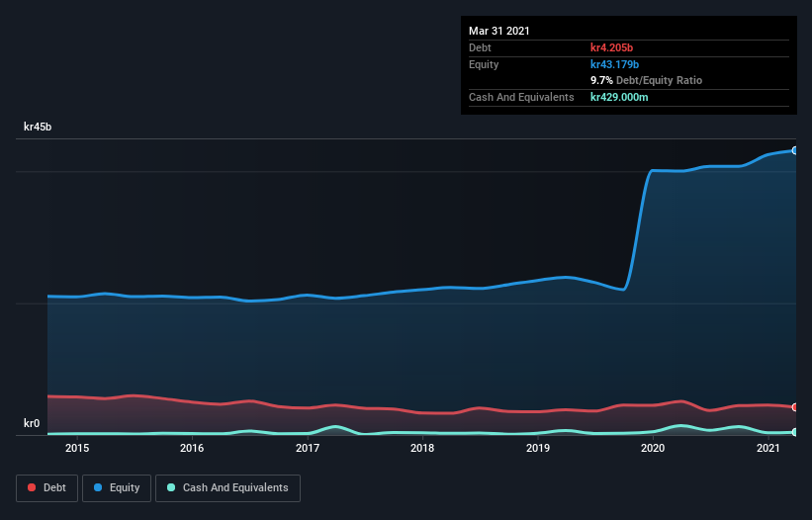The width and height of the screenshot is (812, 520).
Task: Select the 2015 x-axis label
Action: click(x=77, y=448)
